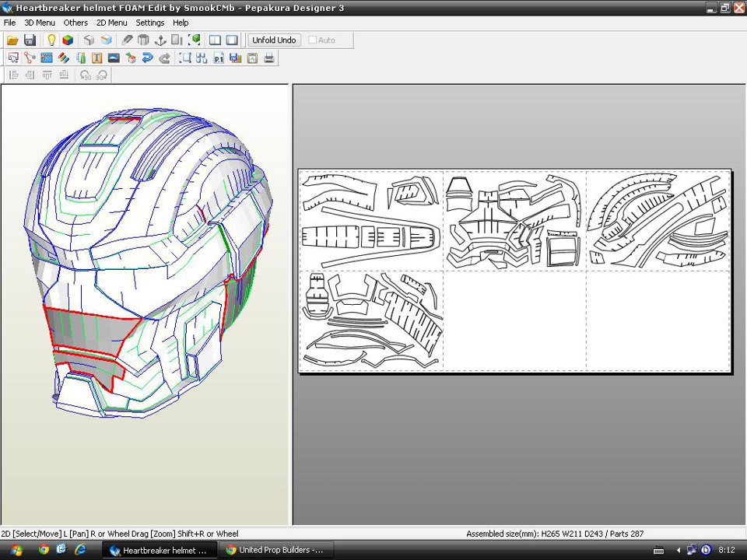Open the 2D Menu
This screenshot has width=747, height=560.
coord(111,23)
